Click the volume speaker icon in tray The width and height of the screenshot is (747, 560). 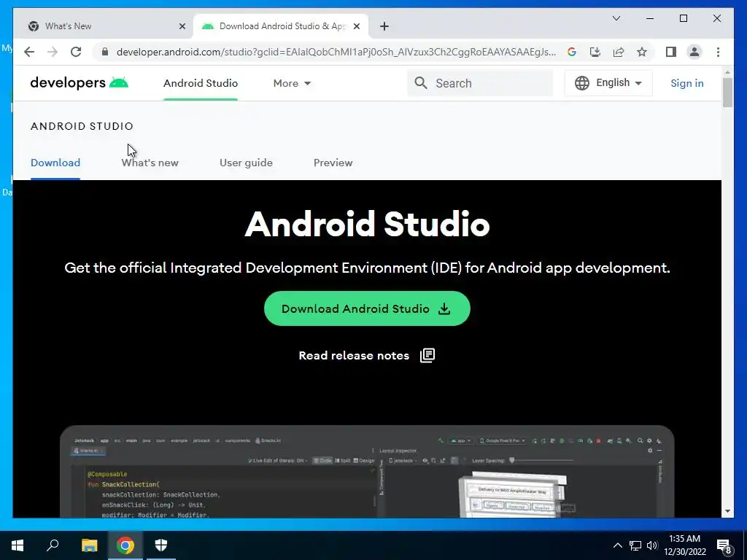click(651, 545)
